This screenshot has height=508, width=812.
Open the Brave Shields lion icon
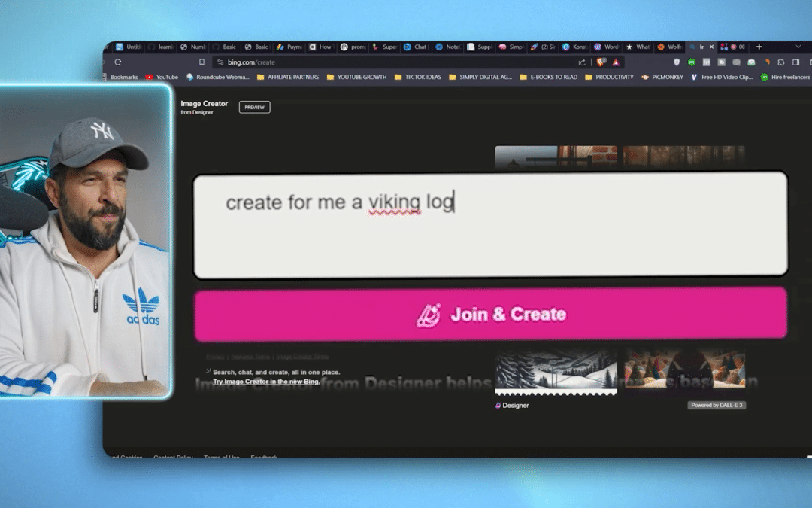click(601, 62)
